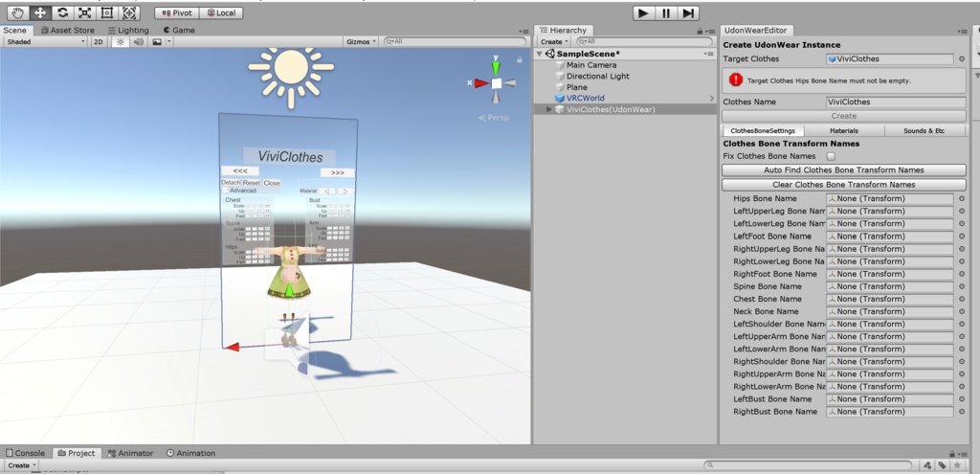Open Project panel Create dropdown
The image size is (980, 474).
[x=22, y=465]
